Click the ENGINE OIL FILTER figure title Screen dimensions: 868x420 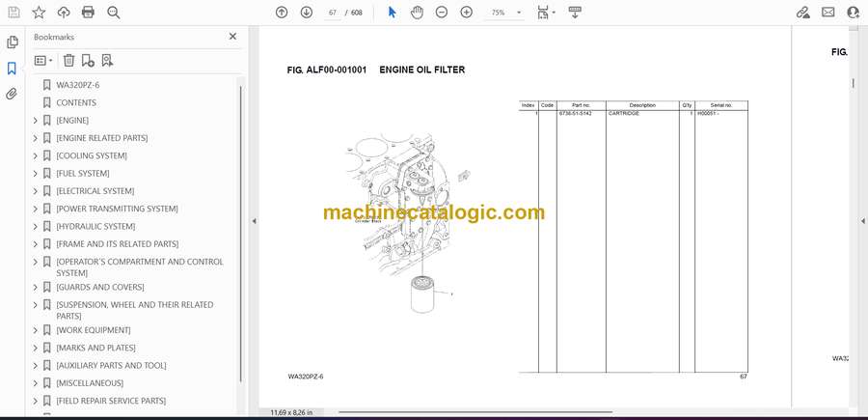(x=421, y=70)
